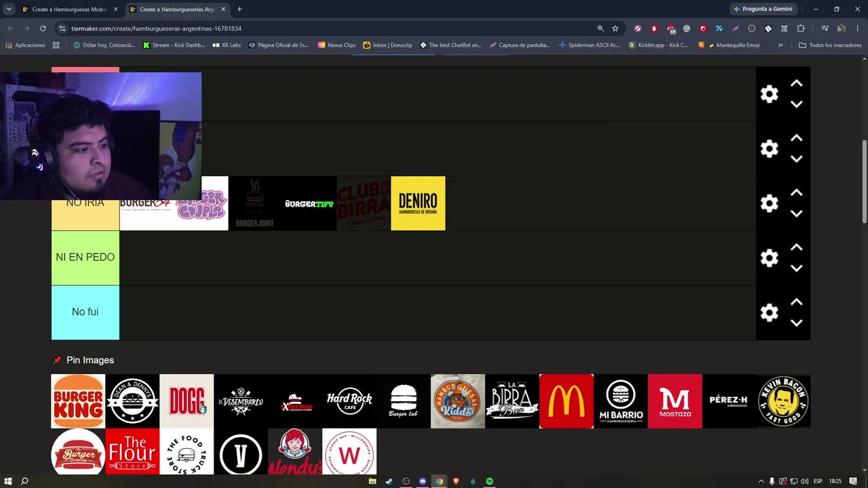Image resolution: width=868 pixels, height=488 pixels.
Task: Open the media controls icon in Chrome toolbar
Action: click(x=825, y=28)
